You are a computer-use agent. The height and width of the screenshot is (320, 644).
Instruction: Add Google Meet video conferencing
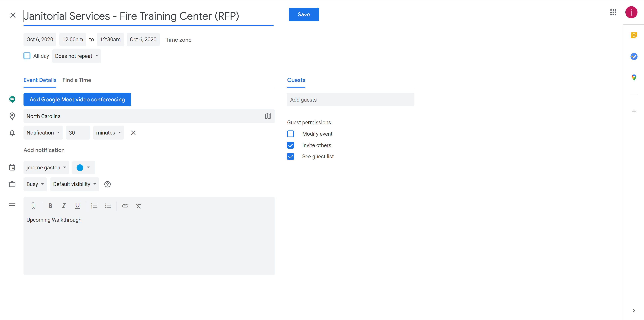[77, 100]
